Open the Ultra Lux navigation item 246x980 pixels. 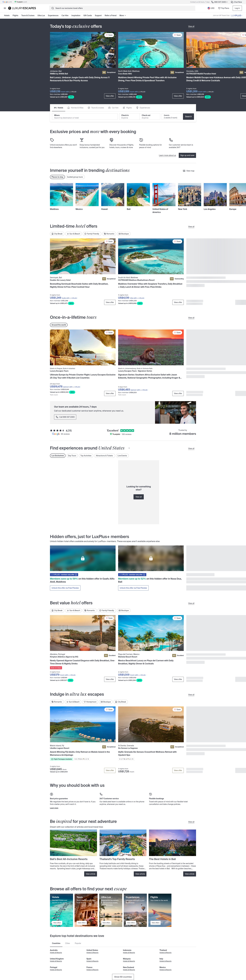point(41,16)
